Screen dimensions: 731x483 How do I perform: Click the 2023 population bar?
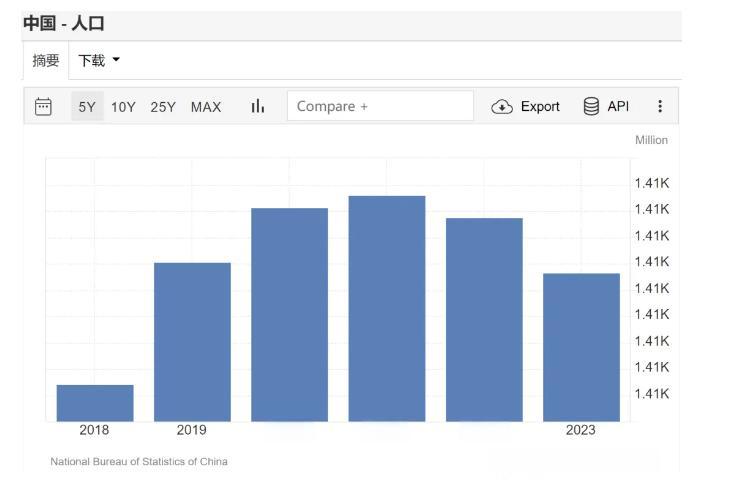point(581,347)
